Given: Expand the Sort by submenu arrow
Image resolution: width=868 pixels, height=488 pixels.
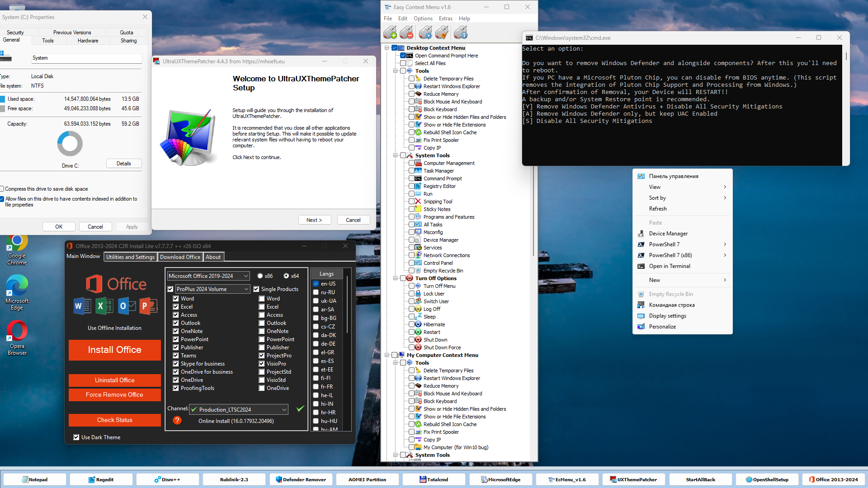Looking at the screenshot, I should pos(725,198).
